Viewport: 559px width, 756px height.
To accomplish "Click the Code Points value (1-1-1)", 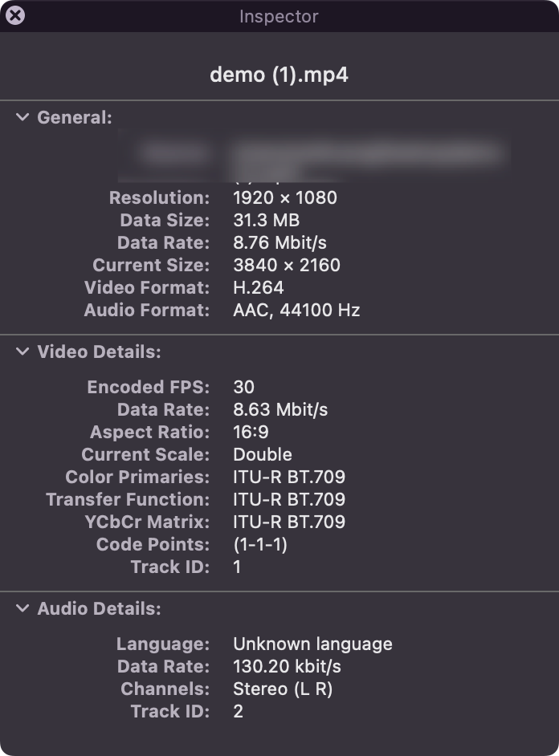I will (260, 544).
